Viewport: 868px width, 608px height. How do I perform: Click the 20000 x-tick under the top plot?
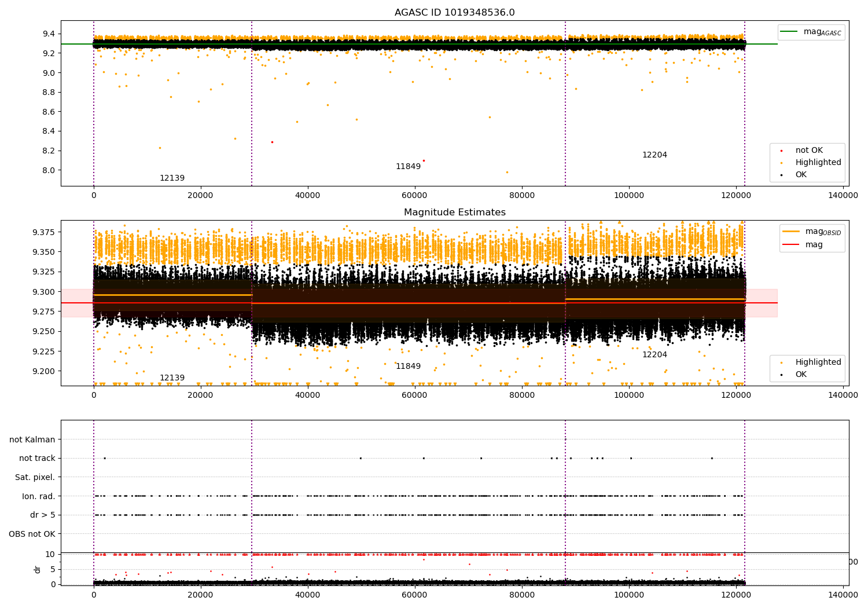click(200, 196)
